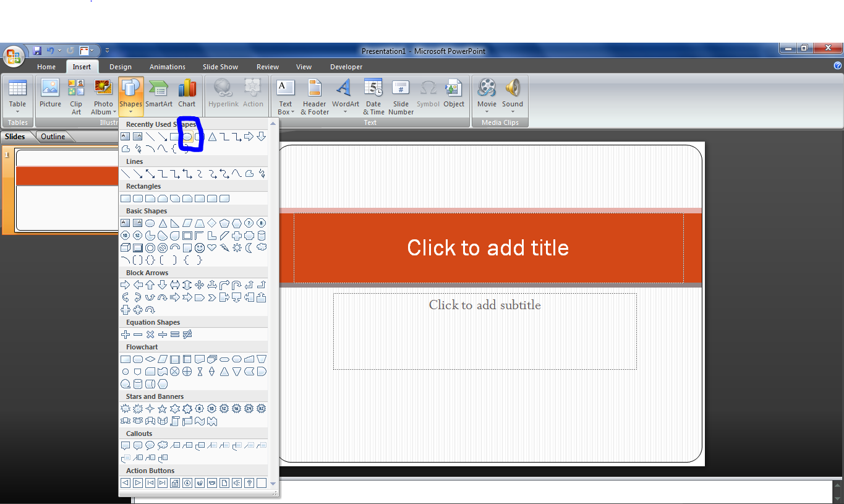Viewport: 844px width, 504px height.
Task: Pick the Heart shape in Basic Shapes
Action: coord(212,248)
